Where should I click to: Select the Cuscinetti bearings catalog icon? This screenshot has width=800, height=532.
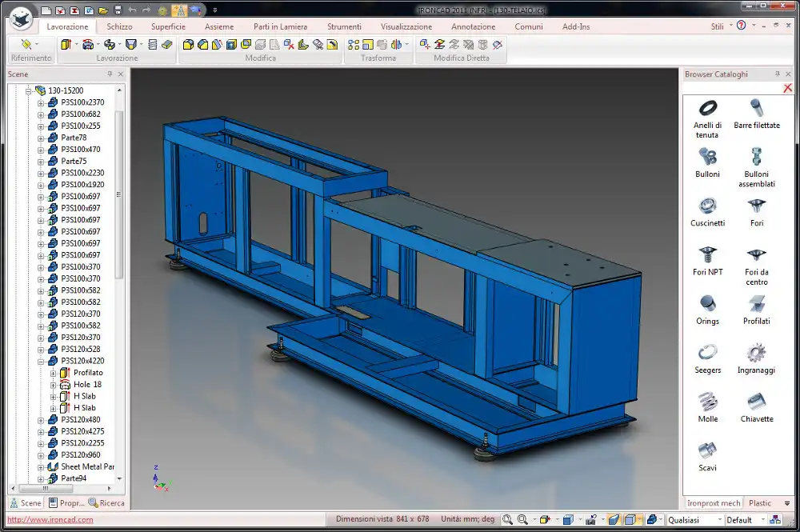tap(707, 206)
